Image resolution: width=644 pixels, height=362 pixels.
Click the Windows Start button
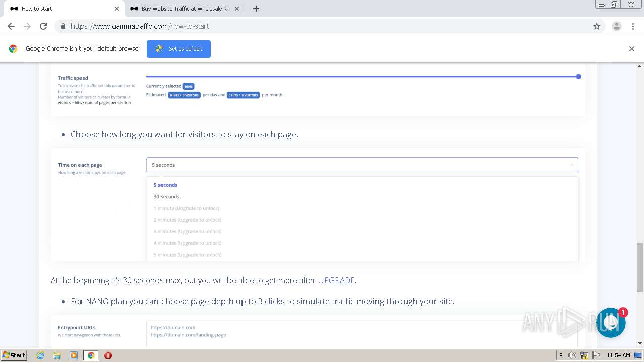tap(14, 355)
